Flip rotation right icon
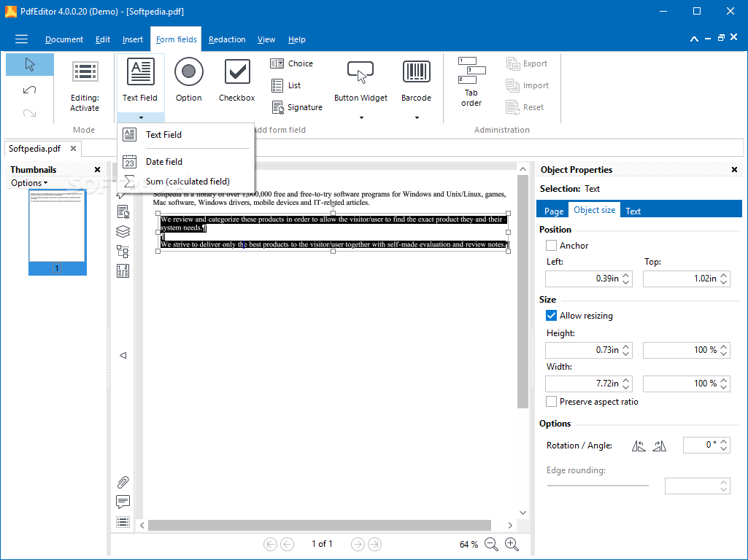 coord(659,446)
